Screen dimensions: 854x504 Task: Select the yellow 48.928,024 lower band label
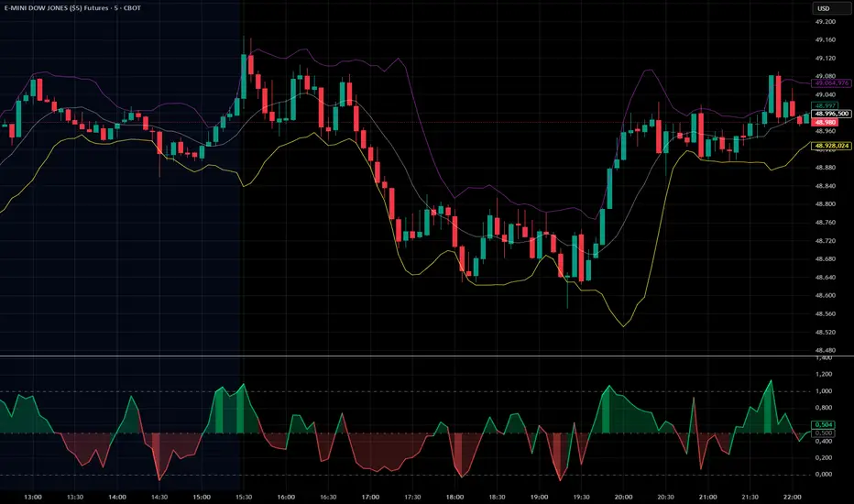(x=831, y=146)
